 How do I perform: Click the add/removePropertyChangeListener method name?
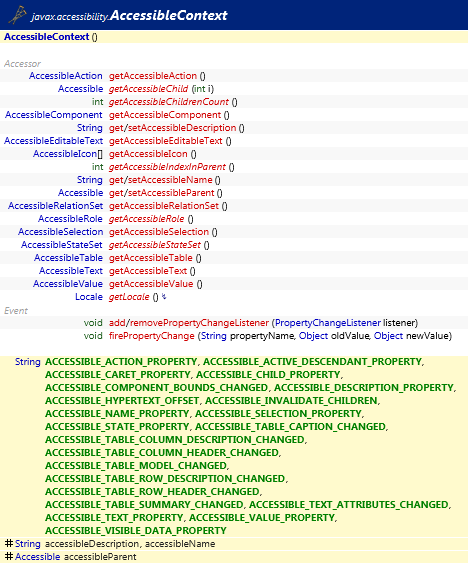[x=189, y=323]
